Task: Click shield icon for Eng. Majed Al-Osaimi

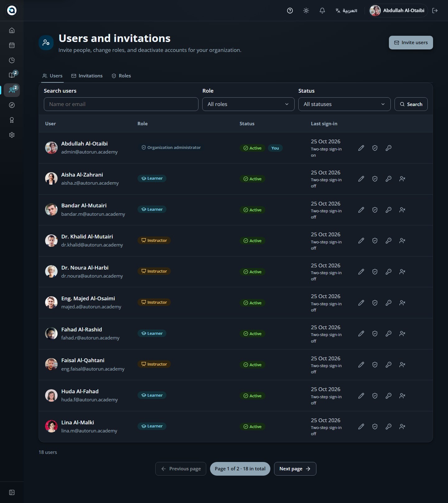Action: tap(375, 303)
